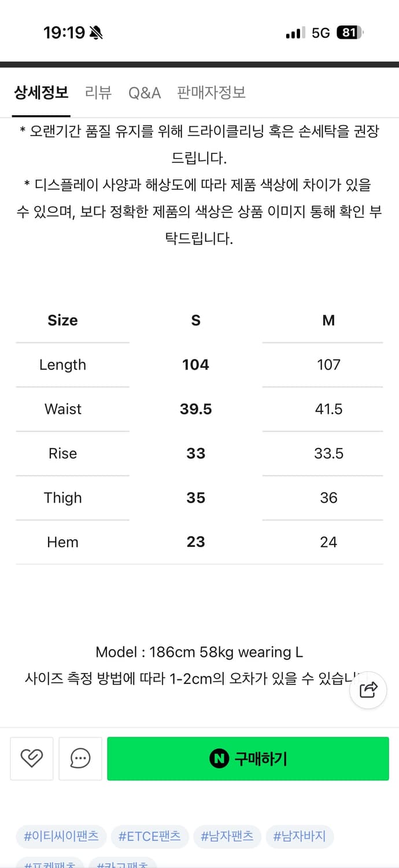Tap the floating share icon
Viewport: 399px width, 868px height.
click(368, 690)
